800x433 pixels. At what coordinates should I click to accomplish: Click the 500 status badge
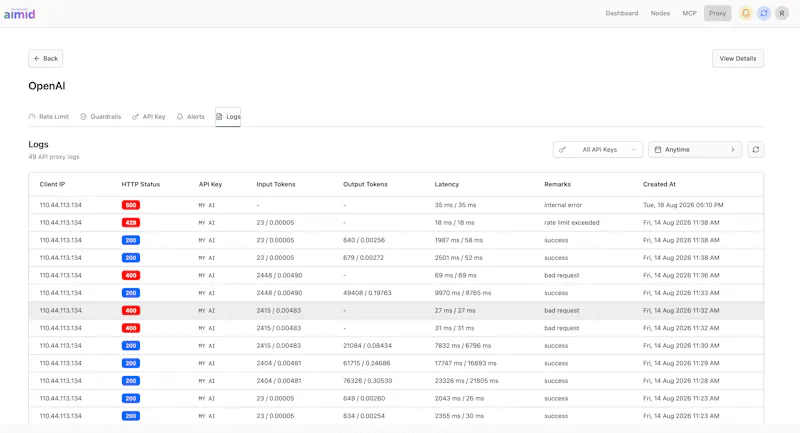[x=131, y=205]
